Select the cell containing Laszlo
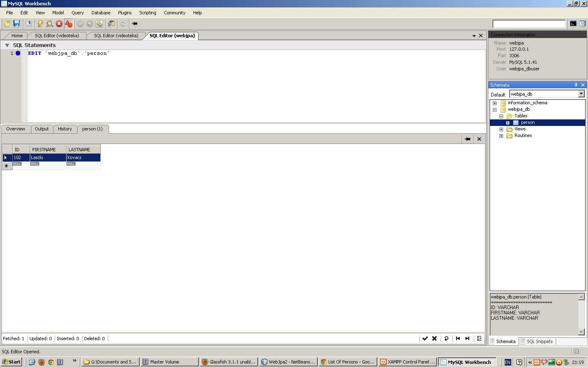 [48, 157]
